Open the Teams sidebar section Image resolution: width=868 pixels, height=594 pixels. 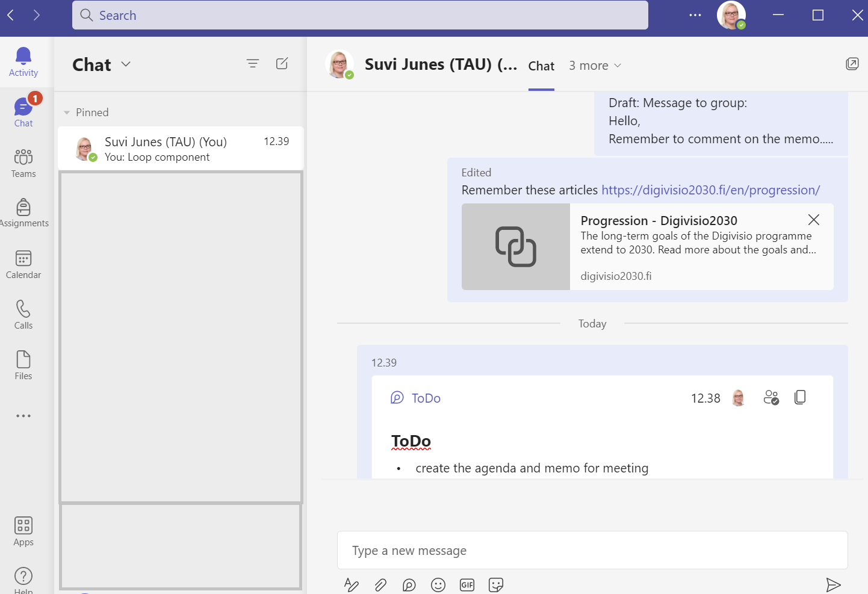pyautogui.click(x=23, y=161)
